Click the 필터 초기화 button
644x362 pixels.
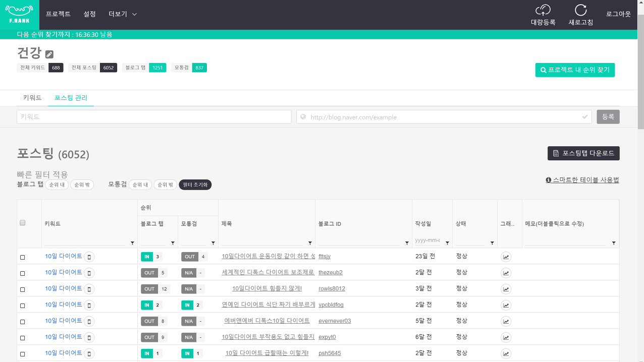pyautogui.click(x=196, y=185)
